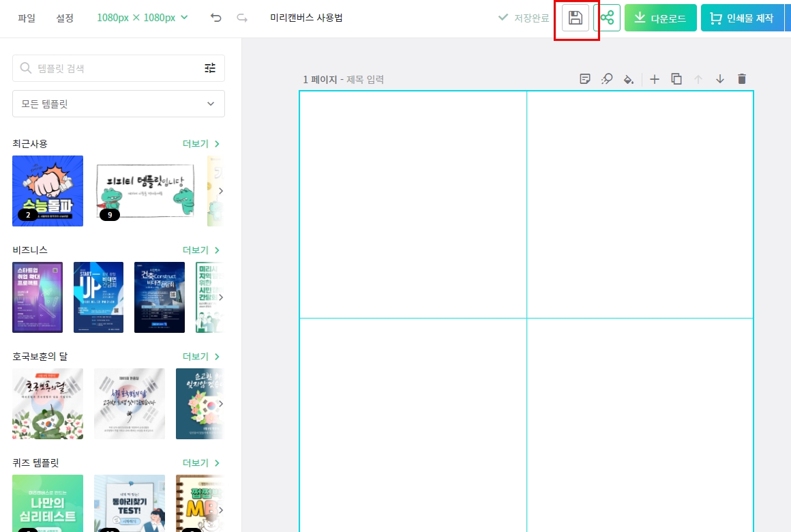Add a memo to page 1
The height and width of the screenshot is (532, 791).
click(584, 79)
